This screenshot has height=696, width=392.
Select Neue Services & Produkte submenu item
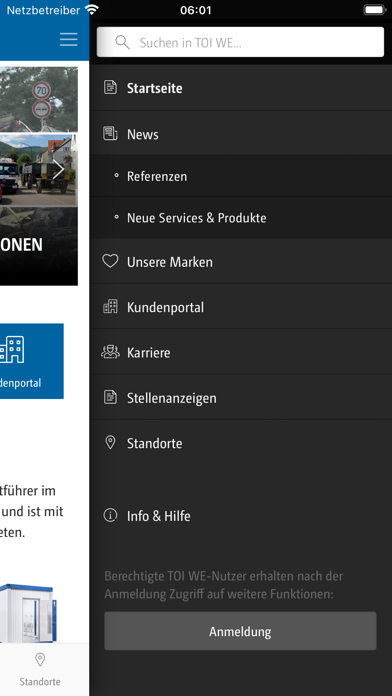(241, 218)
